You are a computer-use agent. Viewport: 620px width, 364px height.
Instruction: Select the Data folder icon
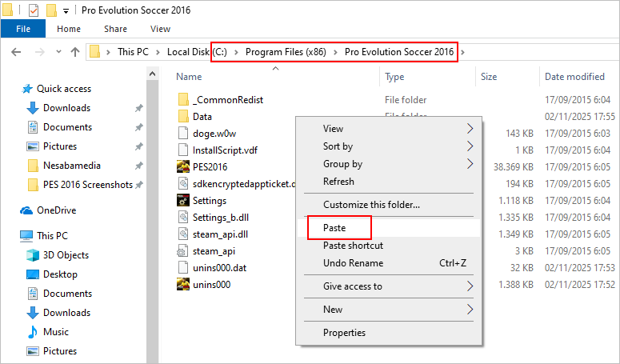(x=183, y=117)
